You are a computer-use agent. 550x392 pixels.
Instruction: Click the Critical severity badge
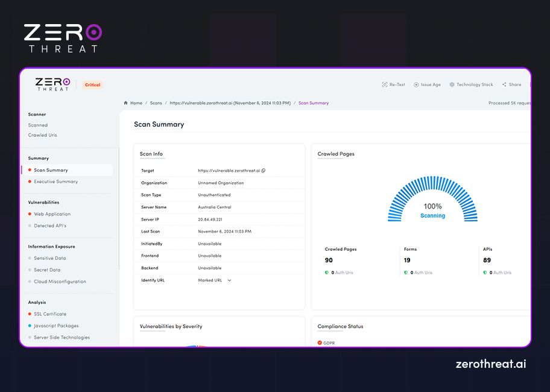pos(92,84)
